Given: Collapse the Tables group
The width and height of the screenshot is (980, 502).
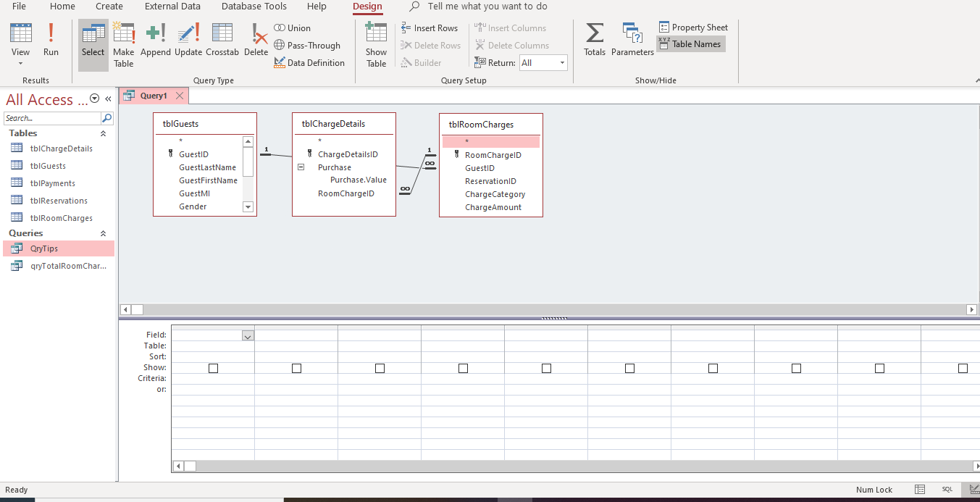Looking at the screenshot, I should pyautogui.click(x=103, y=133).
